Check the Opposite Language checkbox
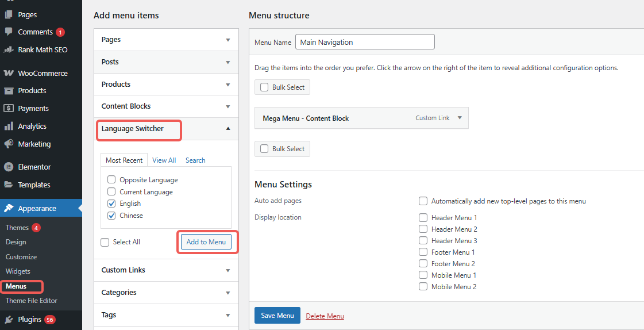The height and width of the screenshot is (330, 644). coord(112,180)
